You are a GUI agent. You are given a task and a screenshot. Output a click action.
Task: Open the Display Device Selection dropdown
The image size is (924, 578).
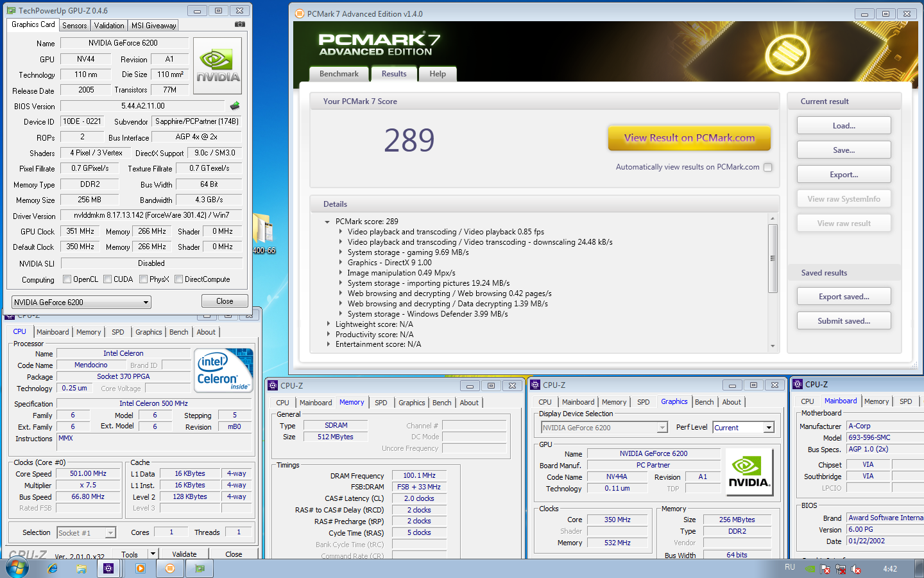point(604,428)
